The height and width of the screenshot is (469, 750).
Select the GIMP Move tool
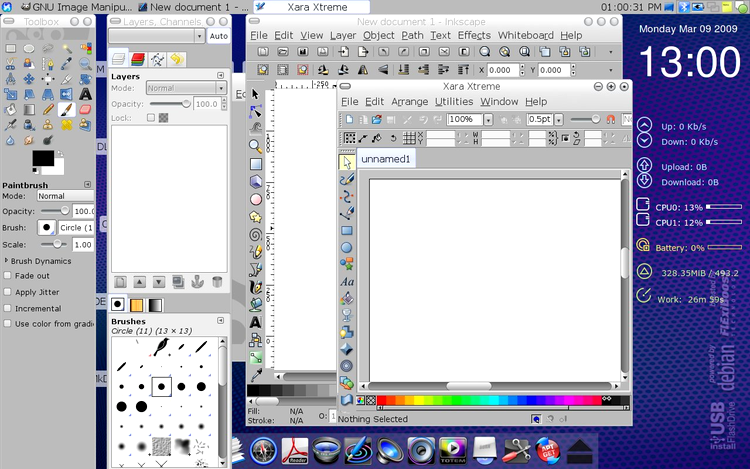(29, 79)
